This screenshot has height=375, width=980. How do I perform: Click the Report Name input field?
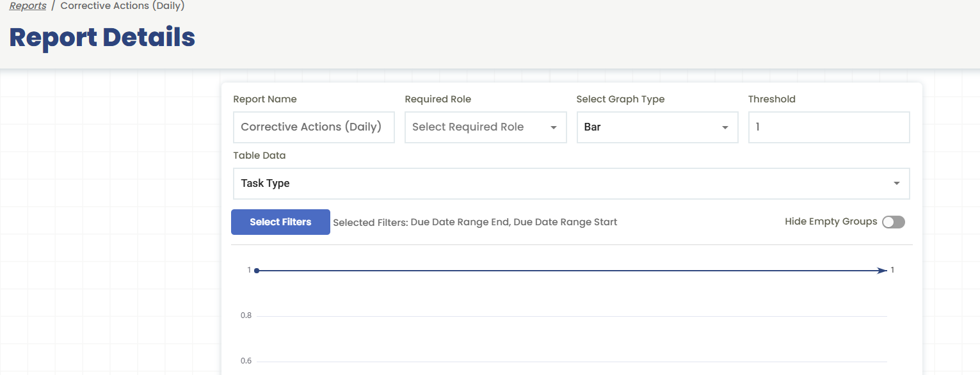[x=314, y=127]
